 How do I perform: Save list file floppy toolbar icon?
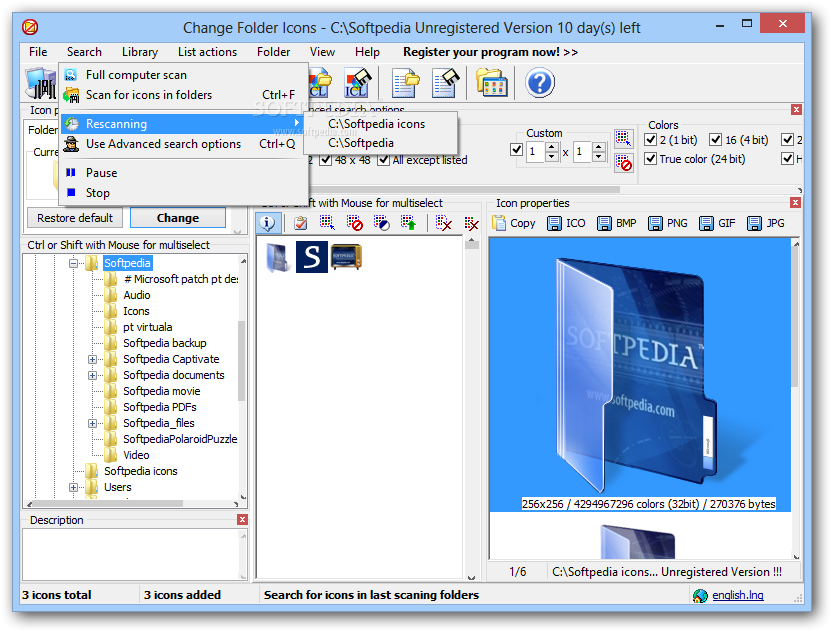445,83
